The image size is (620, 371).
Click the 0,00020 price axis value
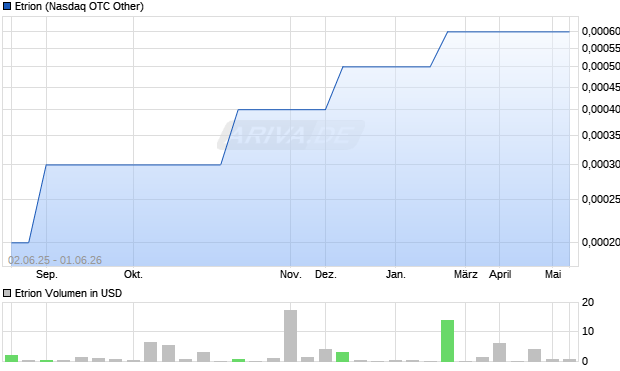coord(601,242)
